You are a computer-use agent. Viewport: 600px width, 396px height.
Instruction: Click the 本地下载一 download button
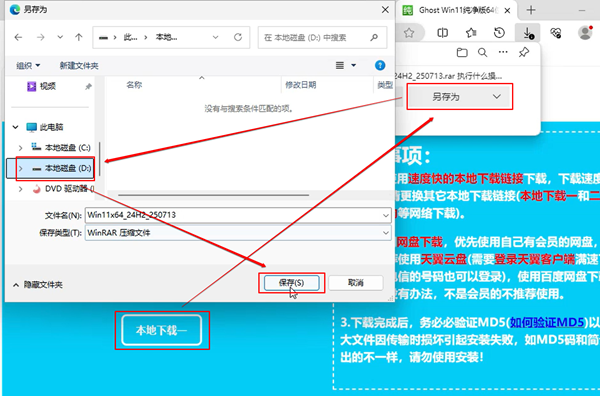pos(162,330)
